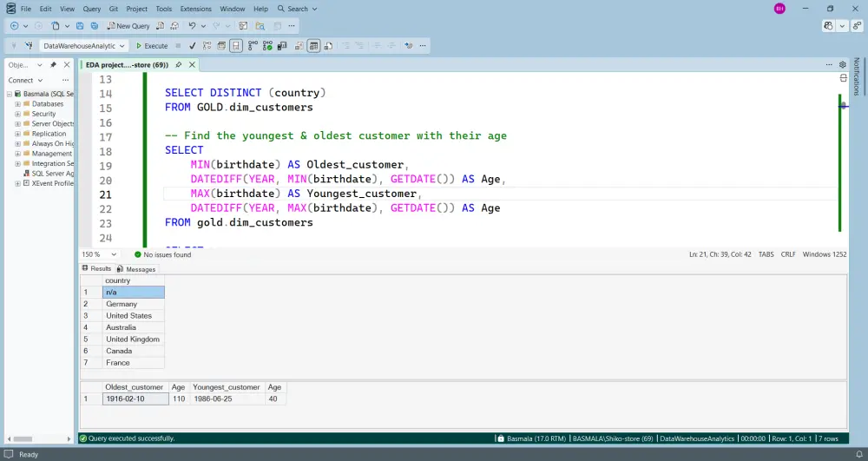Click the Object Explorer horizontal scrollbar thumb
This screenshot has height=461, width=868.
23,439
